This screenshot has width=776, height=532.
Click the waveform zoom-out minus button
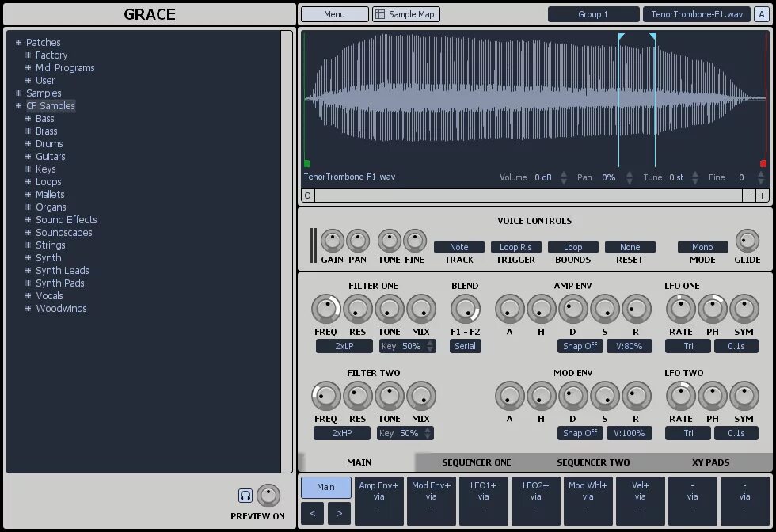pos(749,196)
